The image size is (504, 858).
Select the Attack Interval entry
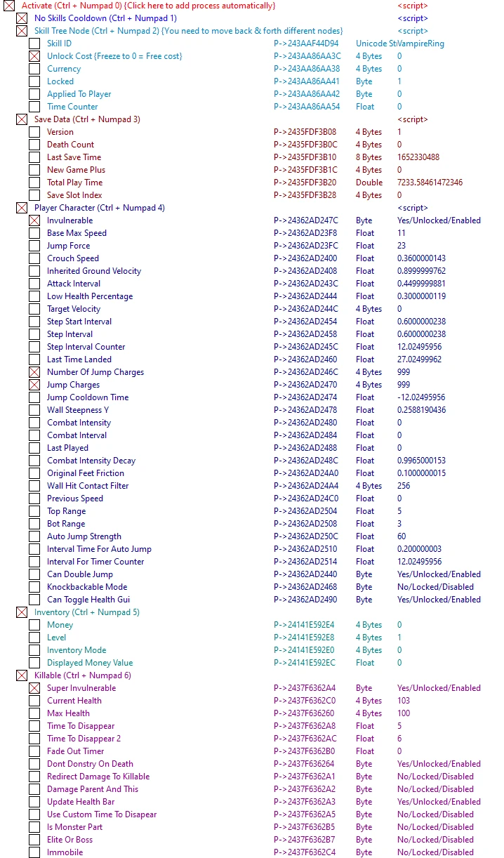pyautogui.click(x=74, y=284)
